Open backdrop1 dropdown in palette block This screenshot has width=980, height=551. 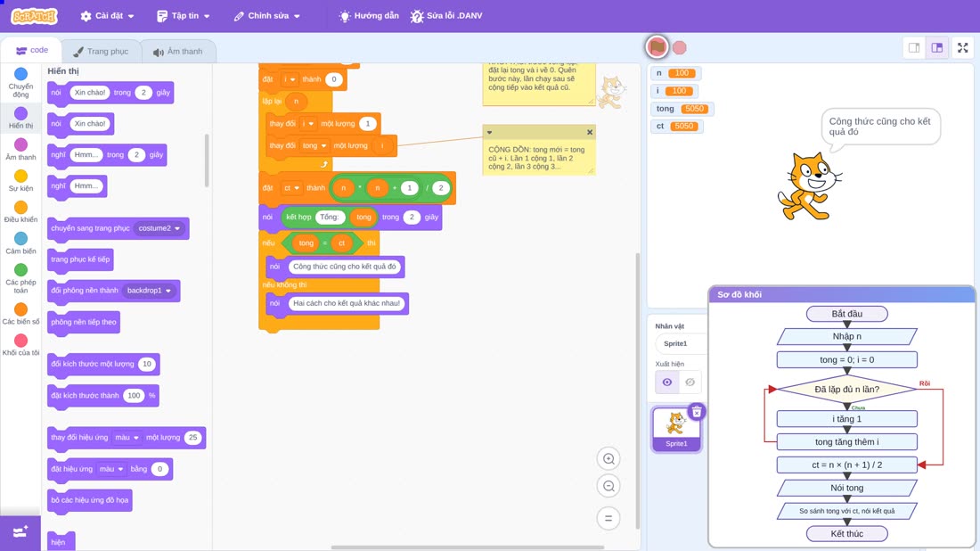[149, 290]
